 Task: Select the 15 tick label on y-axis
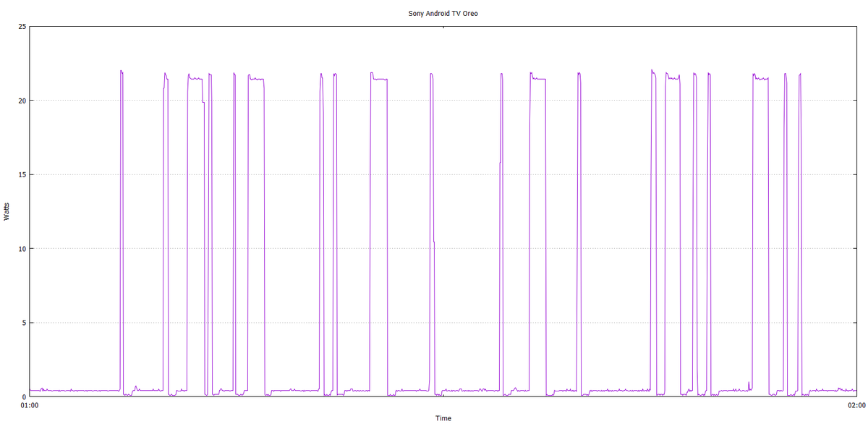(22, 174)
